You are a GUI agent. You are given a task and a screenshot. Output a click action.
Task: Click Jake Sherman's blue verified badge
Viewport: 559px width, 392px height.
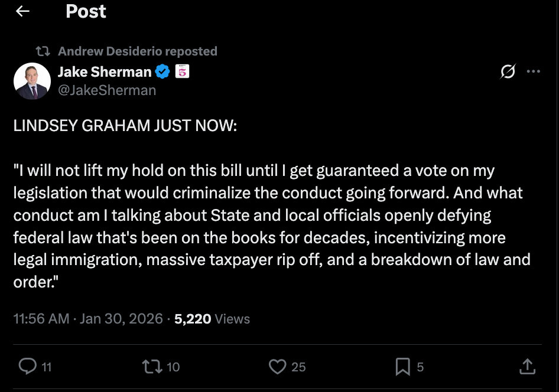162,72
